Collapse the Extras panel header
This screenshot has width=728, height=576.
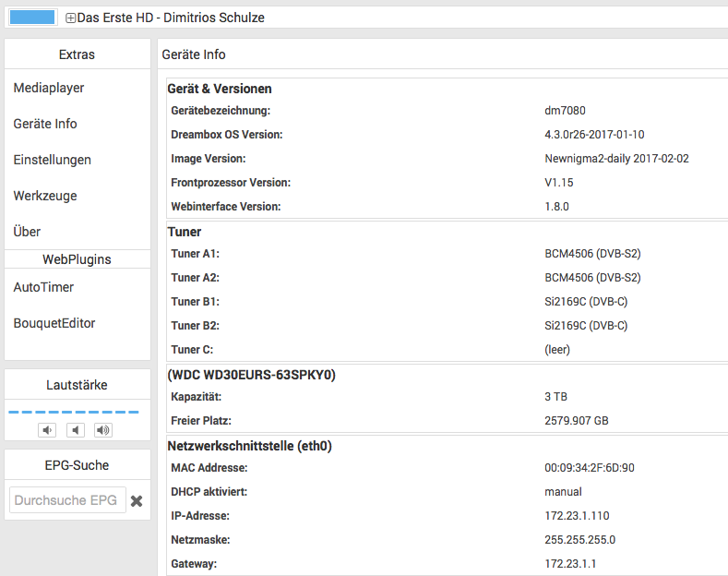[77, 54]
